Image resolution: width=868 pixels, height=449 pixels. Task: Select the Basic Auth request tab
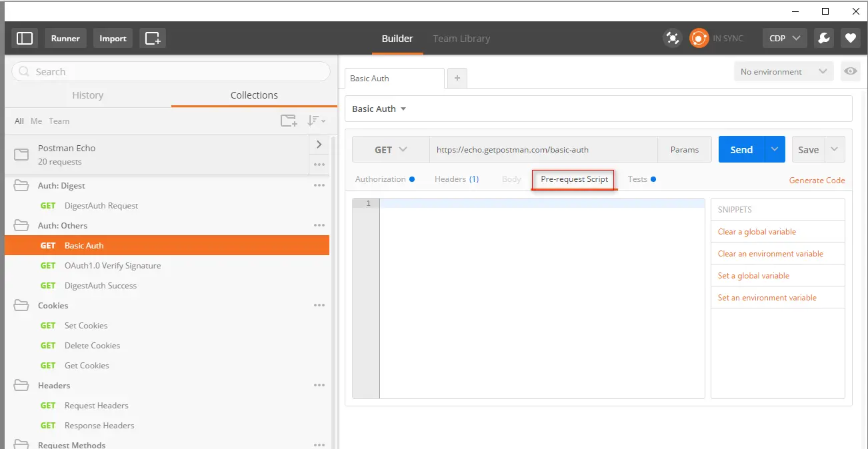(394, 78)
